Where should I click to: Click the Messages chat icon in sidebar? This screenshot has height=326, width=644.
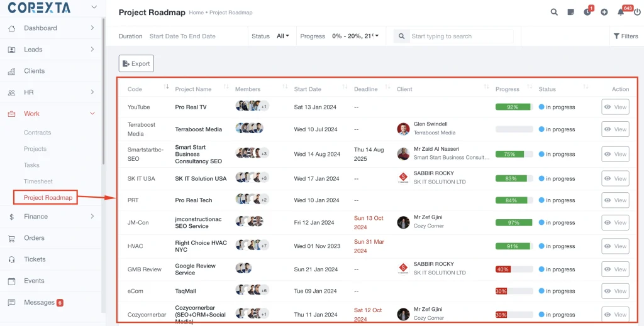tap(11, 303)
